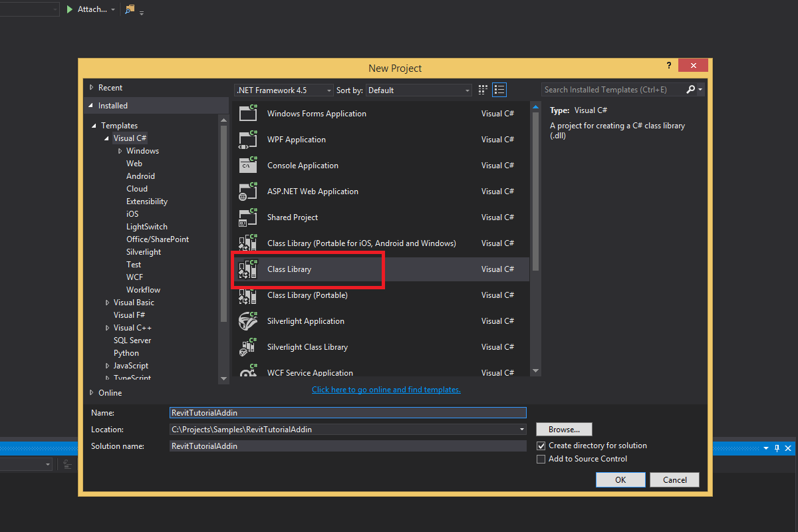Close the bottom docked panel
Image resolution: width=798 pixels, height=532 pixels.
[x=788, y=448]
